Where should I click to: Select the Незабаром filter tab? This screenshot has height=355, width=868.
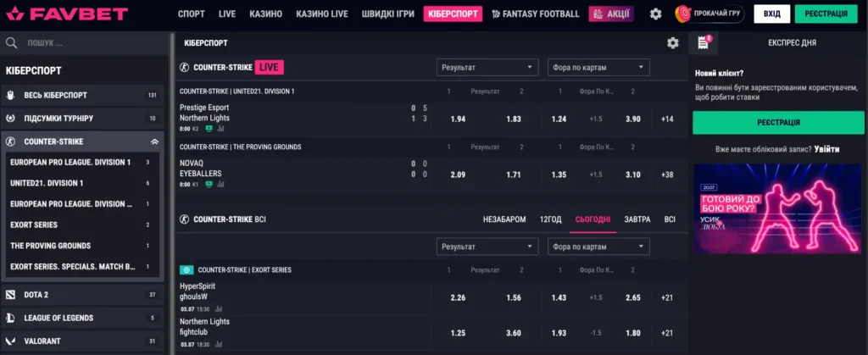pyautogui.click(x=504, y=219)
